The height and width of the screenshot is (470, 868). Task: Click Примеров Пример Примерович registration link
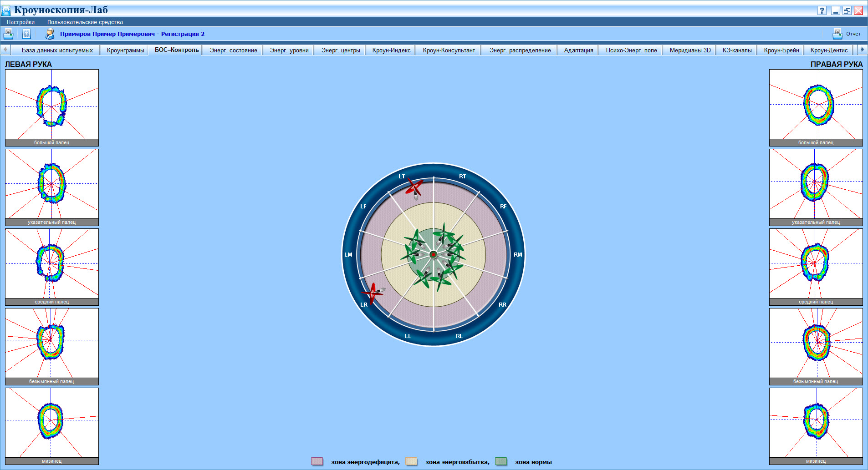point(132,34)
